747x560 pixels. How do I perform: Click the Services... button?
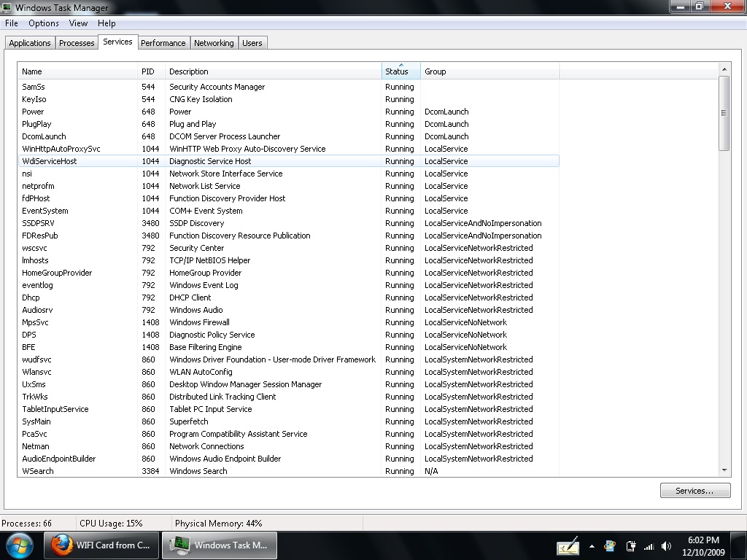695,491
